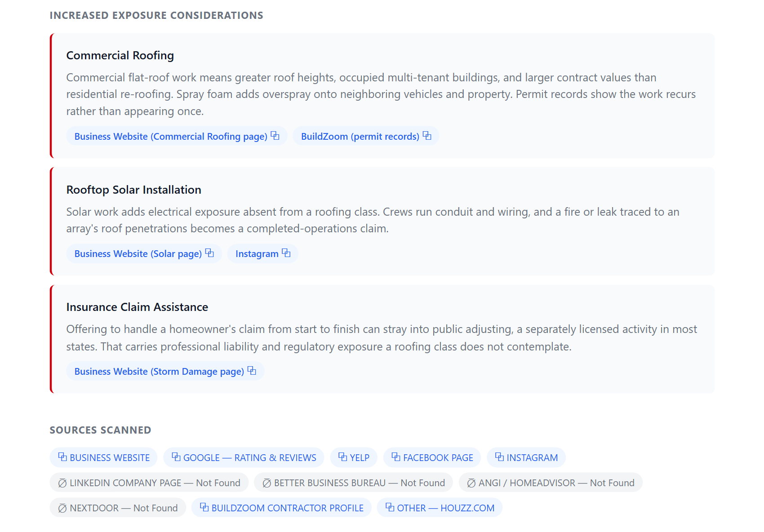Click the BUSINESS WEBSITE source chip
This screenshot has height=532, width=764.
[x=103, y=457]
